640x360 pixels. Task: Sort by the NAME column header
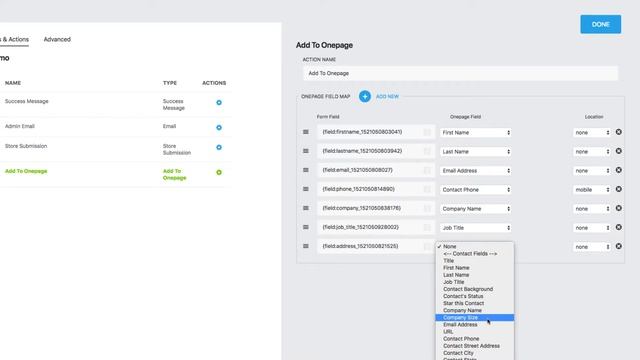(13, 83)
